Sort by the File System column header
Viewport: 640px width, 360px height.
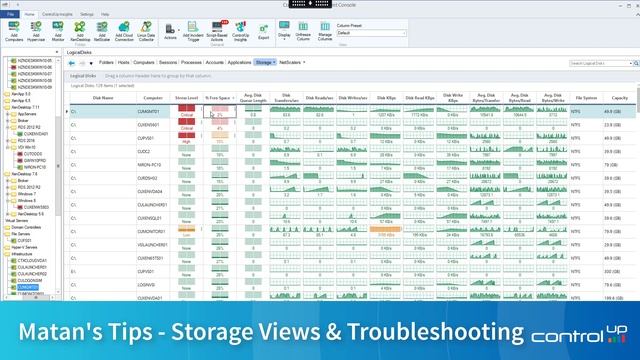(586, 98)
